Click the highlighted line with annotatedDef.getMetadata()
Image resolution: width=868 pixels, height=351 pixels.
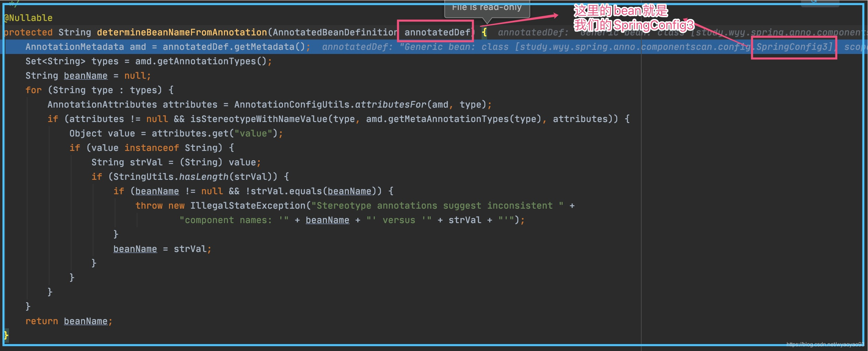[434, 47]
